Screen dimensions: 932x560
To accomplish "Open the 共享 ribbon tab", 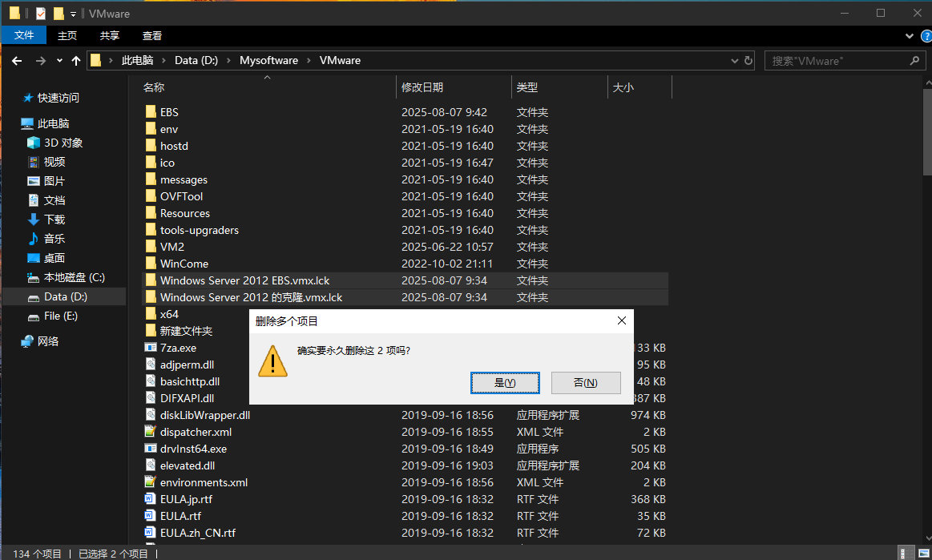I will [109, 36].
